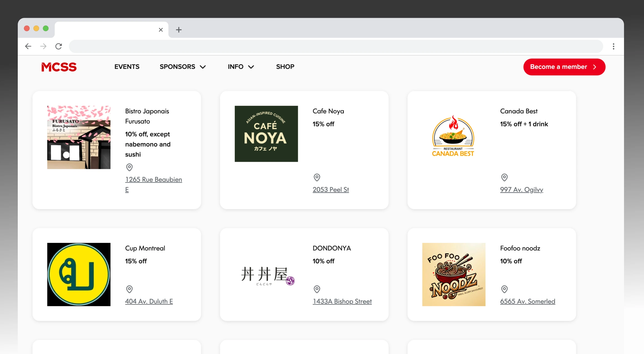Open the 997 Av. Ogilvy address link
The width and height of the screenshot is (644, 354).
(521, 190)
